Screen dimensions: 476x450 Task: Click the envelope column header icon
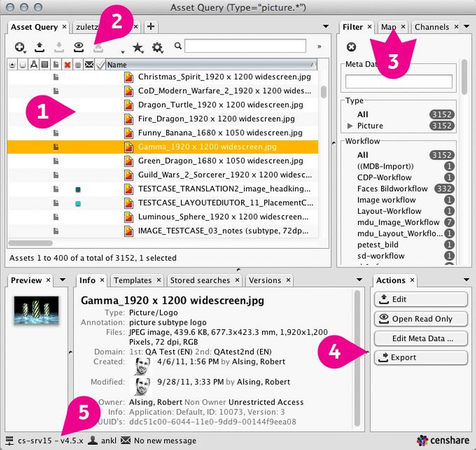pos(89,64)
